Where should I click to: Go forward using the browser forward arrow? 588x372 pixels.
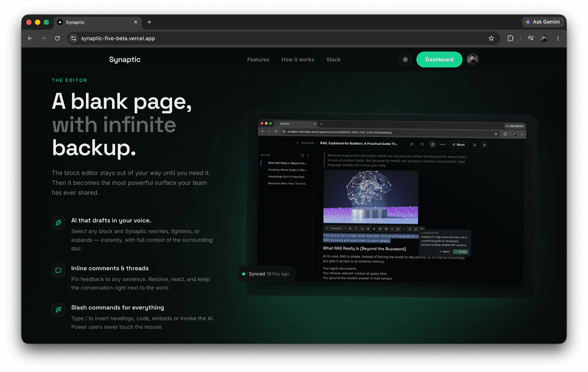pos(44,38)
